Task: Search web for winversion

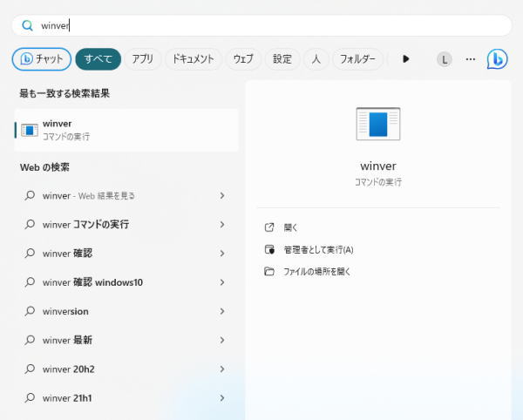Action: click(126, 311)
